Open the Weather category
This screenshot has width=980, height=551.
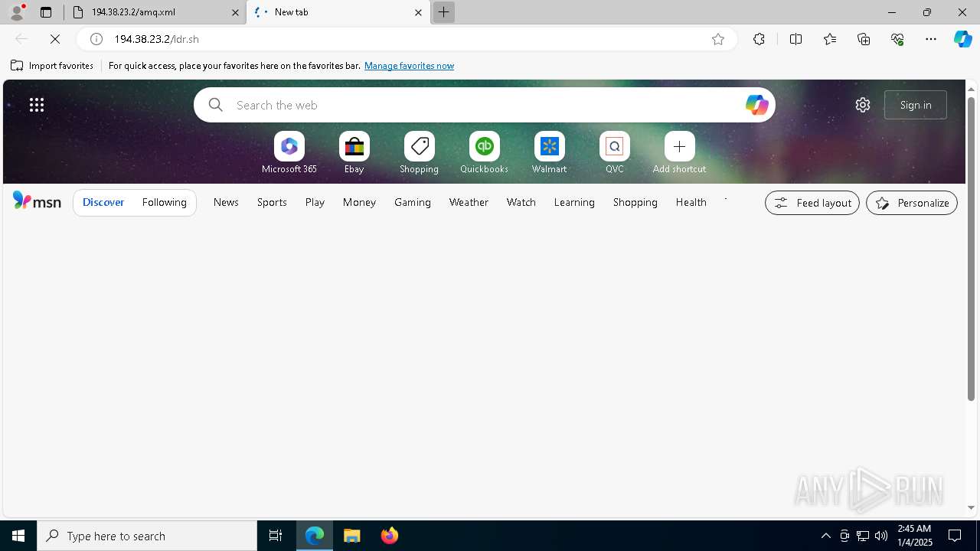469,202
